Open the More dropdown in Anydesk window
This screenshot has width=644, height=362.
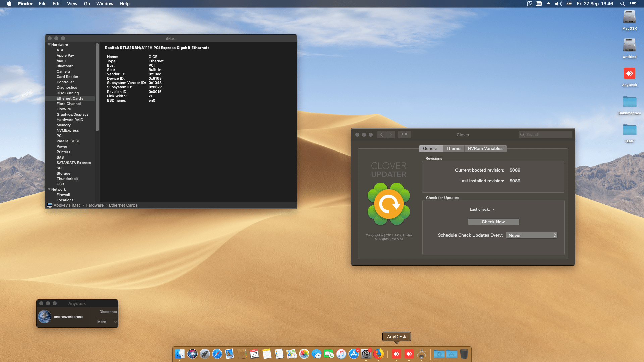coord(107,322)
